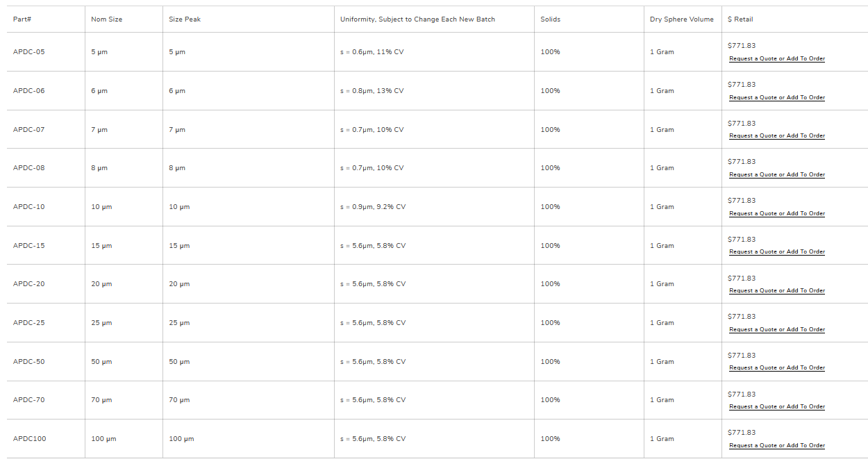
Task: Add the APDC-50 spheres to order
Action: point(776,368)
